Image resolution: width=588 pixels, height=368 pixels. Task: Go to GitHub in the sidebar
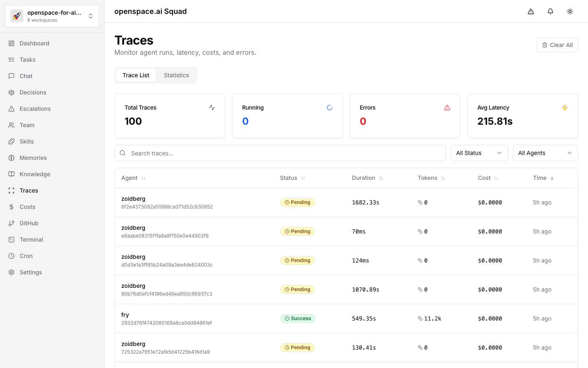point(29,223)
